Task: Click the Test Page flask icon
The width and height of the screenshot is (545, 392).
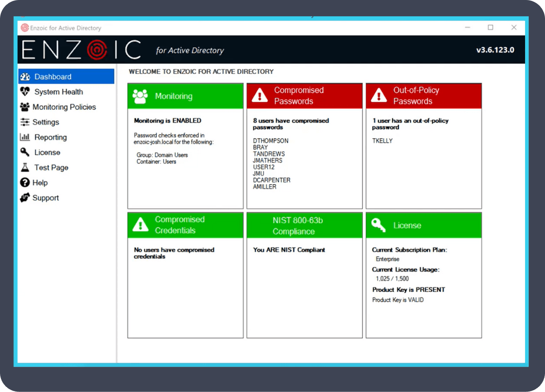Action: [x=25, y=168]
